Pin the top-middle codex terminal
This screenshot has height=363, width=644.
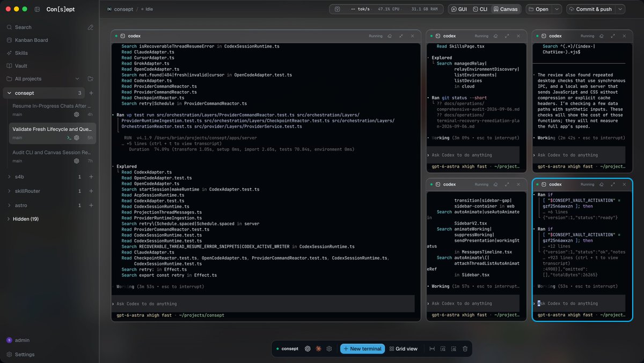click(x=495, y=36)
